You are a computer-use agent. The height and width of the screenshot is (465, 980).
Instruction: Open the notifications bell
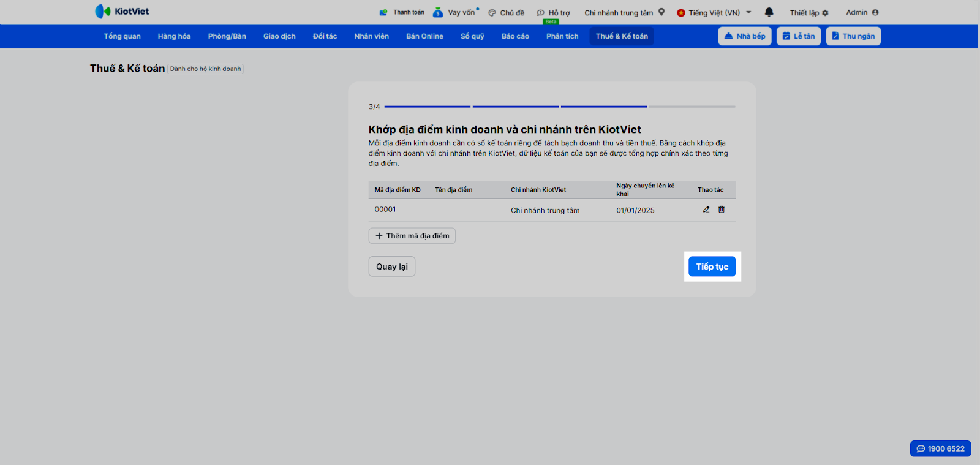tap(769, 12)
